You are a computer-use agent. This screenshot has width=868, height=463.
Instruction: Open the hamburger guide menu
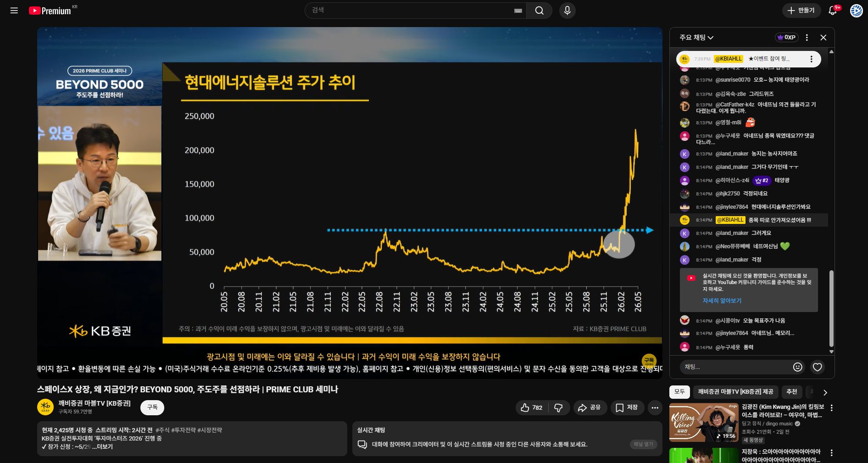(x=14, y=11)
